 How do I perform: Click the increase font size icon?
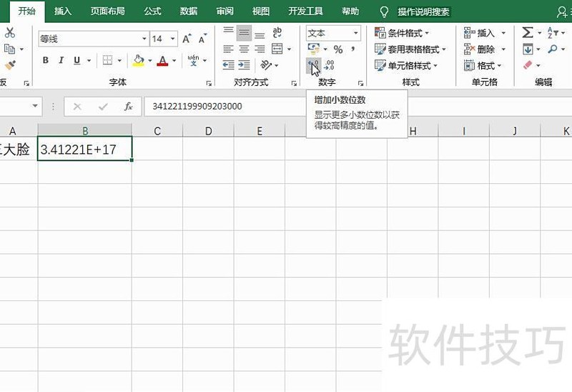tap(187, 39)
